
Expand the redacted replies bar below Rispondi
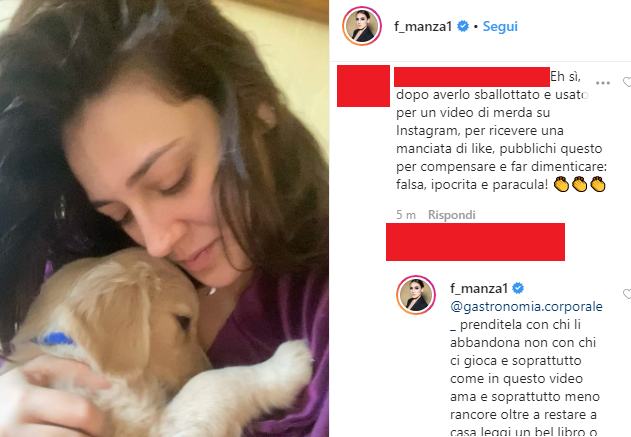[475, 242]
